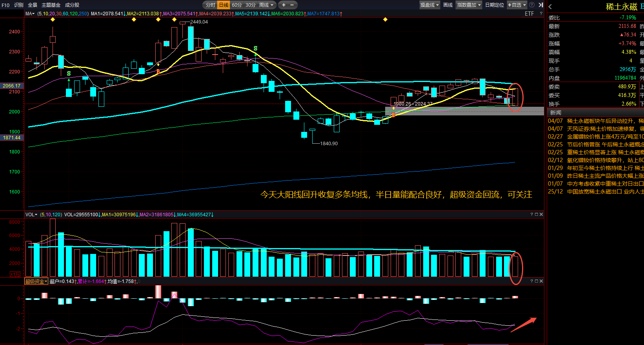Open help for the 超级资金 indicator panel
644x345 pixels.
[x=532, y=281]
